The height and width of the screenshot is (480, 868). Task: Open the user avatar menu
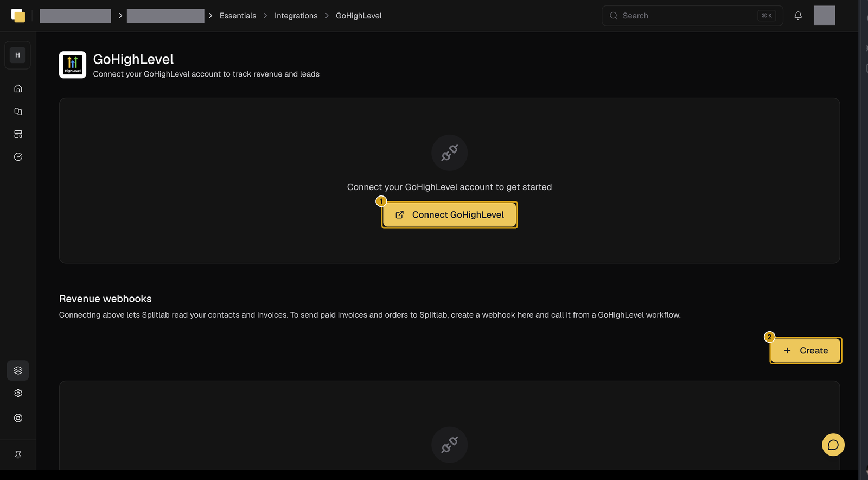[824, 16]
